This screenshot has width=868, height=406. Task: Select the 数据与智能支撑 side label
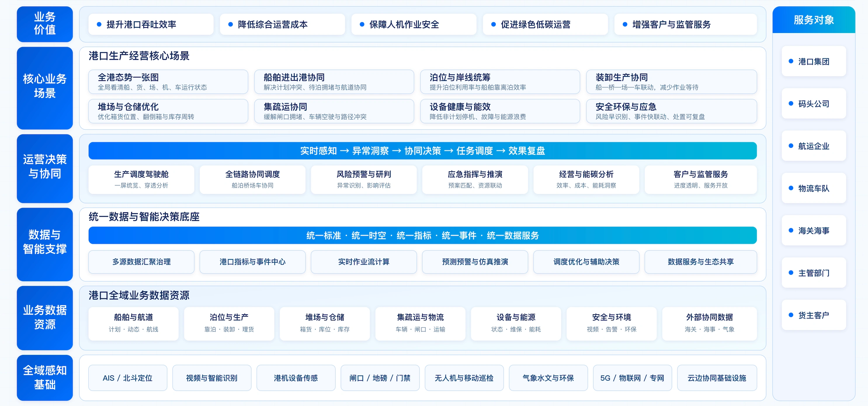[45, 244]
